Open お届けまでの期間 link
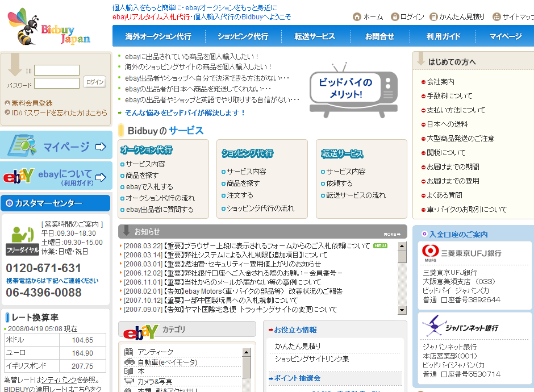534x392 pixels. pyautogui.click(x=453, y=167)
